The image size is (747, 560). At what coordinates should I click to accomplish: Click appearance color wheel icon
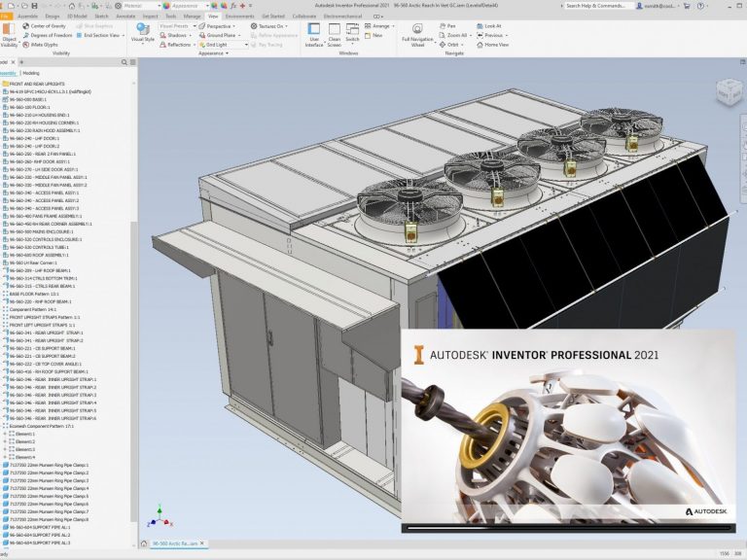(165, 6)
